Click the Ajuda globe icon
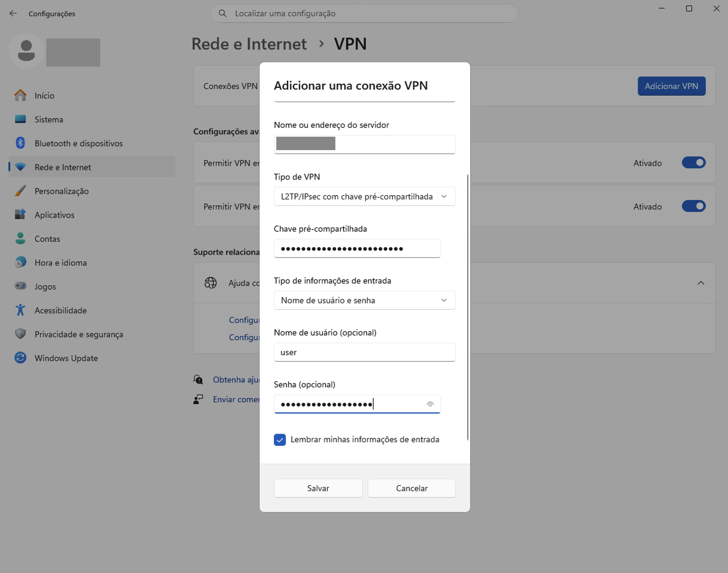 pyautogui.click(x=211, y=283)
